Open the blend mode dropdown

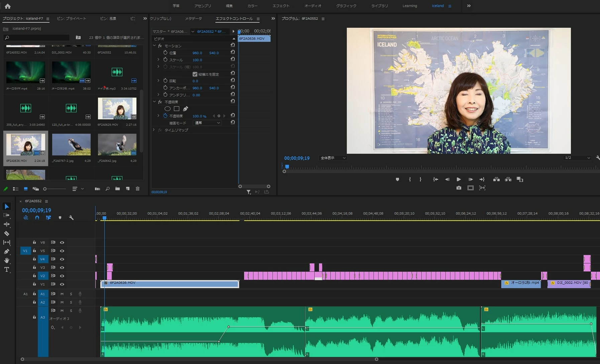click(x=207, y=123)
